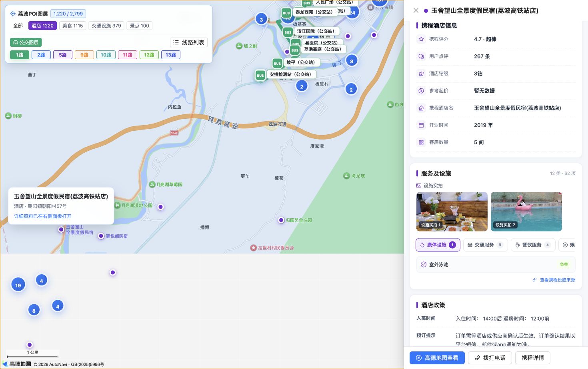
Task: Toggle bus route 11路
Action: coord(128,55)
